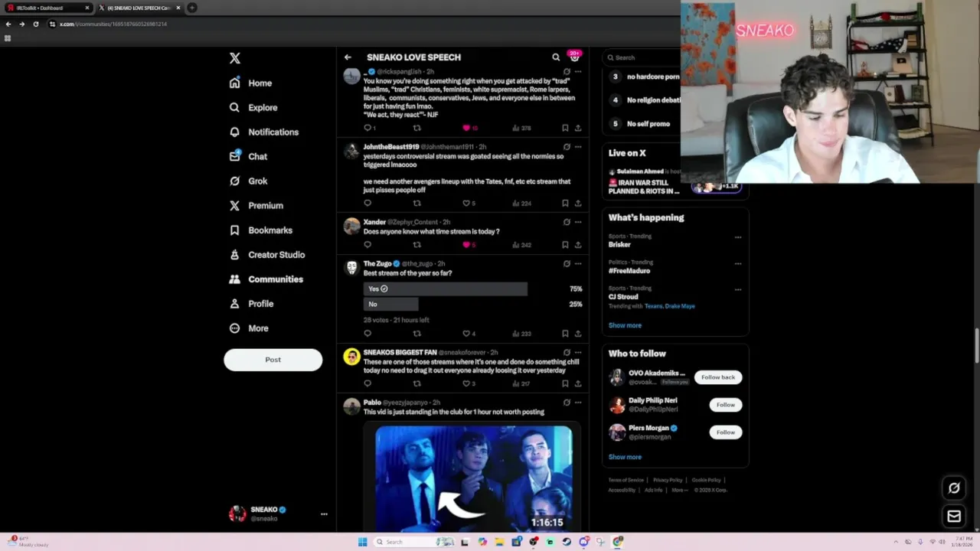Open more options for CJ Stroud trend
Image resolution: width=980 pixels, height=551 pixels.
click(738, 289)
